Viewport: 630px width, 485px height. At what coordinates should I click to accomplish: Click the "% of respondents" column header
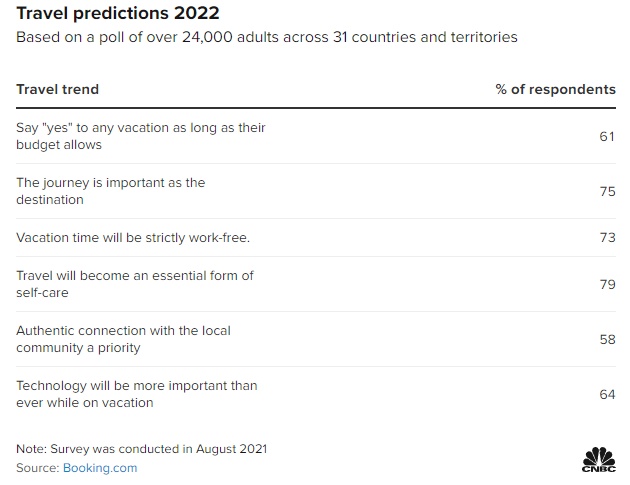555,89
